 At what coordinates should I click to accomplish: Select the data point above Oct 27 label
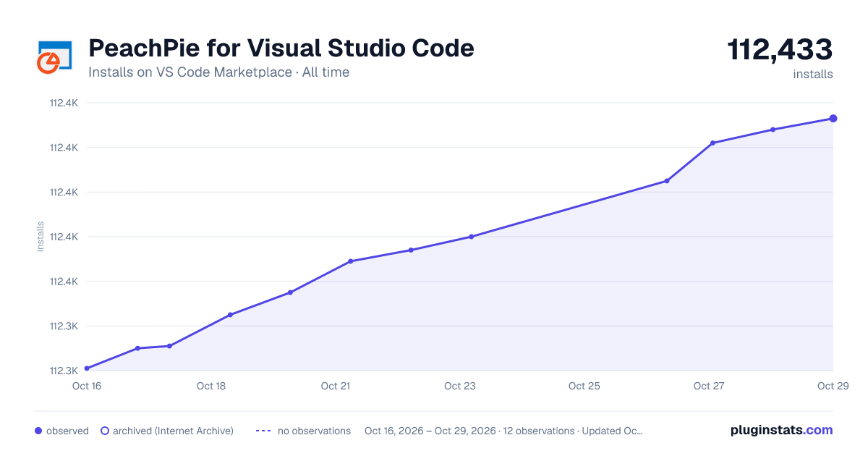coord(712,143)
